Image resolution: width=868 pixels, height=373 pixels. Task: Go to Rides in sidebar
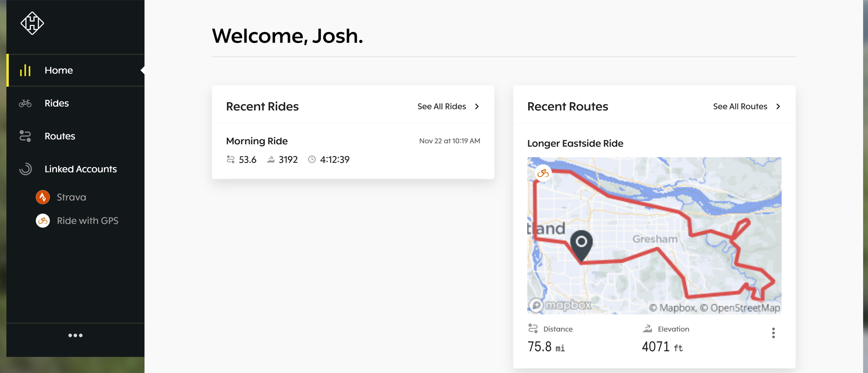tap(57, 103)
